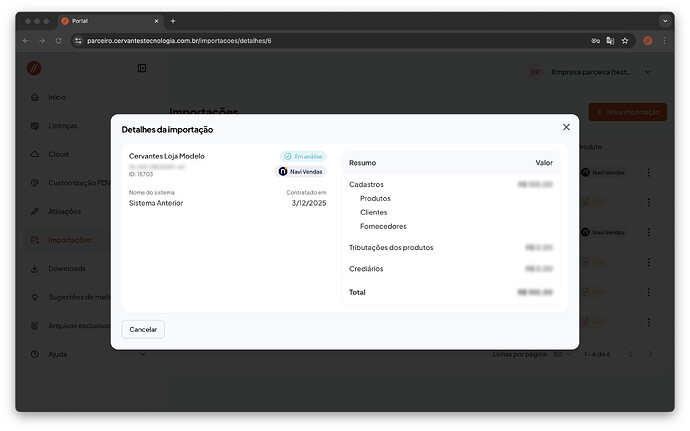Collapse the sidebar with the panel icon
This screenshot has height=431, width=690.
pyautogui.click(x=142, y=68)
